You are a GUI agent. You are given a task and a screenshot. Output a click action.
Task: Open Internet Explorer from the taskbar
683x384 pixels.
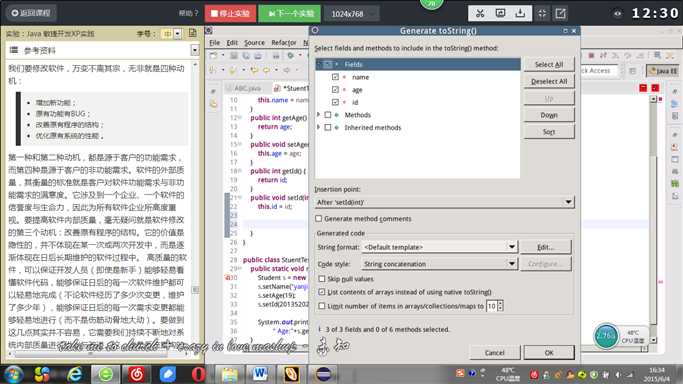tap(75, 374)
